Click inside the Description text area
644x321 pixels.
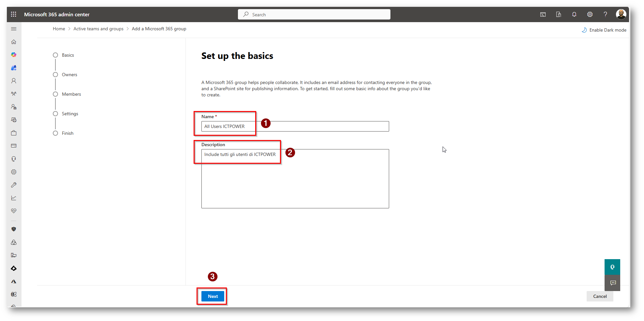tap(295, 179)
